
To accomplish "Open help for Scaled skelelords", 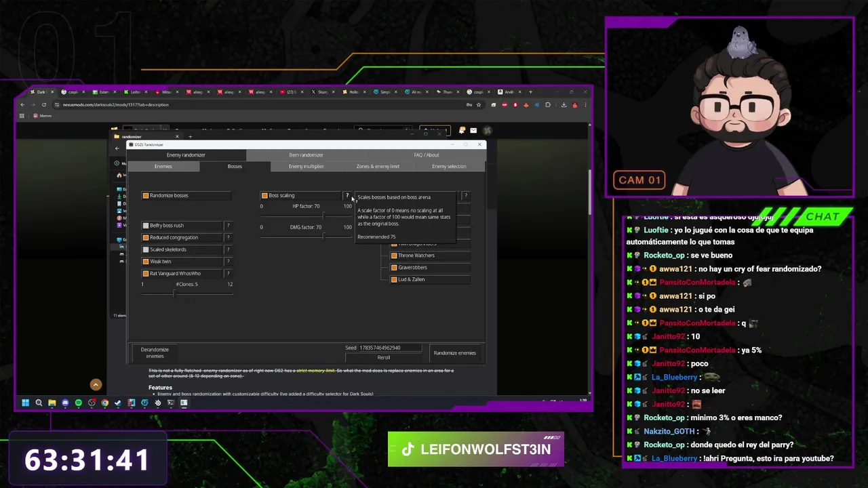I will coord(228,249).
